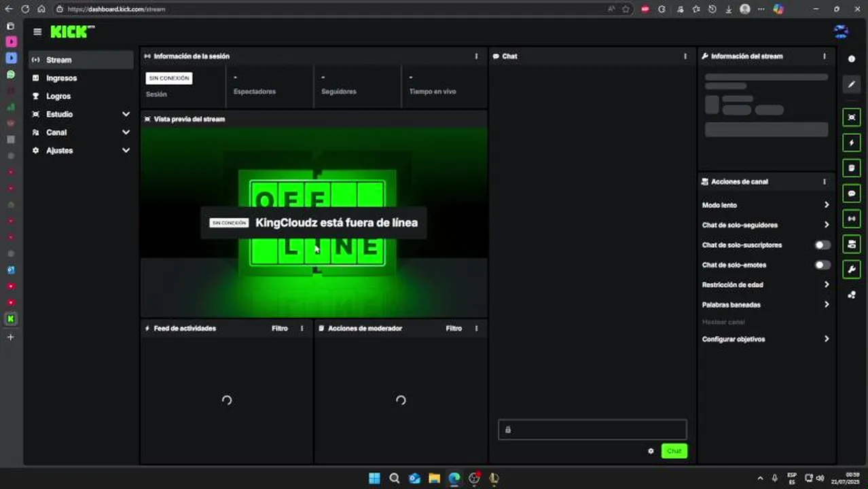This screenshot has width=868, height=489.
Task: Toggle the moderator actions widget icon
Action: pyautogui.click(x=852, y=168)
